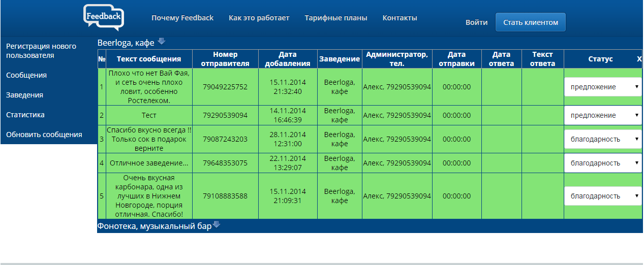Click date 15.11.2014 21:32:40
644x265 pixels.
pos(288,87)
